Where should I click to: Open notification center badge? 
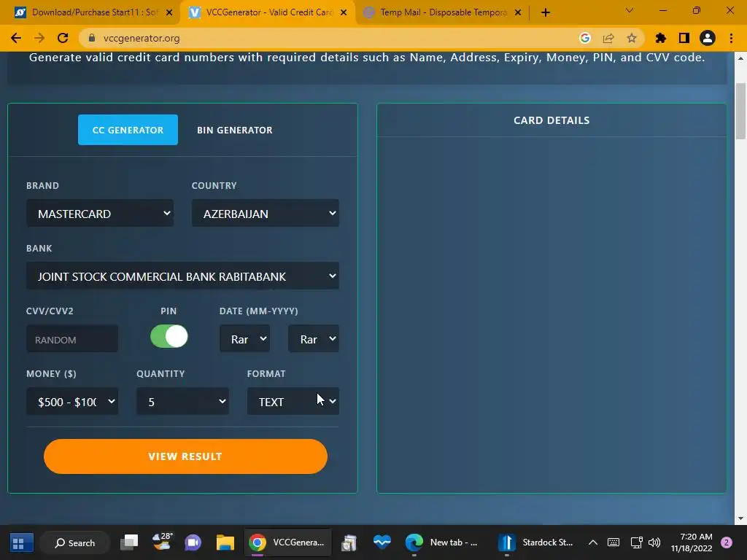point(727,542)
